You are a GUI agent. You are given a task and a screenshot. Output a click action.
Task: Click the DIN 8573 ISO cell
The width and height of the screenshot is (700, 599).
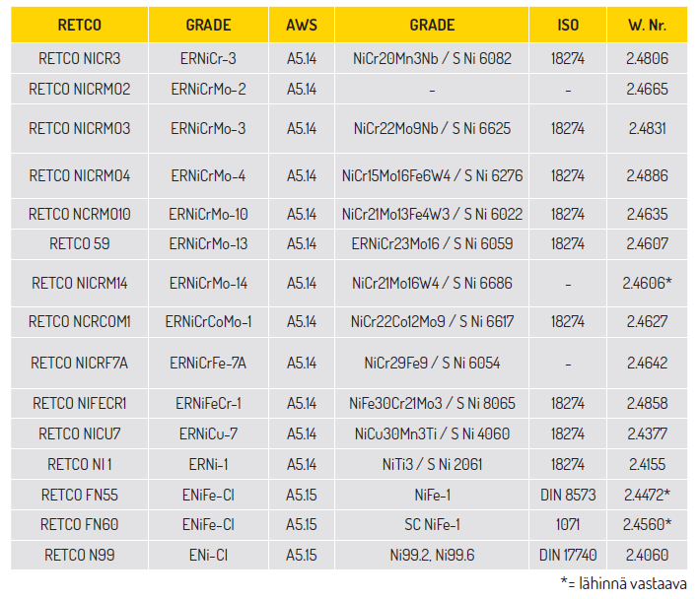pyautogui.click(x=568, y=496)
